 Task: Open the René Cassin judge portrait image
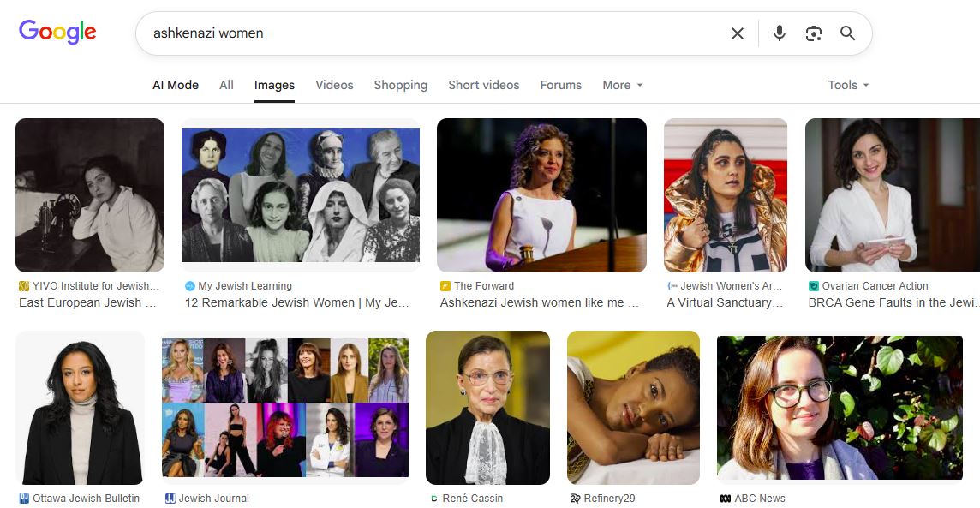tap(488, 408)
